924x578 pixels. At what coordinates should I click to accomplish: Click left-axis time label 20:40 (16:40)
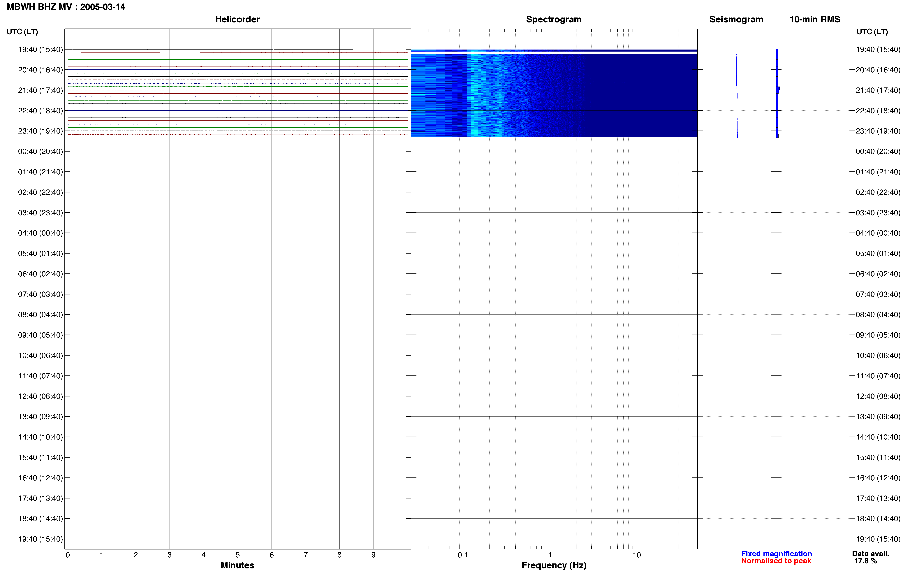coord(41,70)
